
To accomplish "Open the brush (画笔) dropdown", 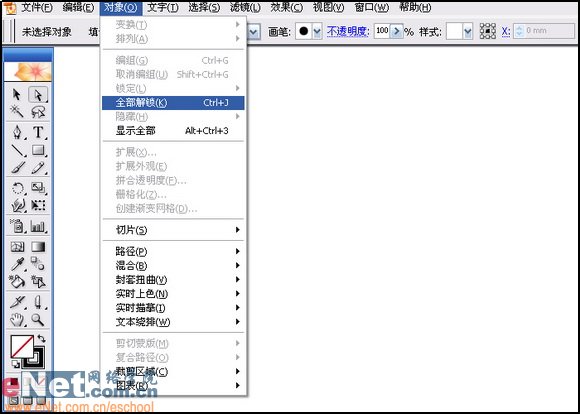I will (x=317, y=32).
